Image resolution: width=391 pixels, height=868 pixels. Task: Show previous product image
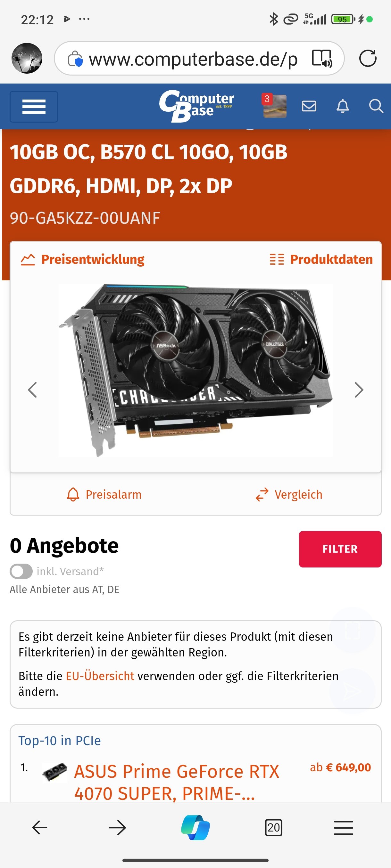point(32,390)
